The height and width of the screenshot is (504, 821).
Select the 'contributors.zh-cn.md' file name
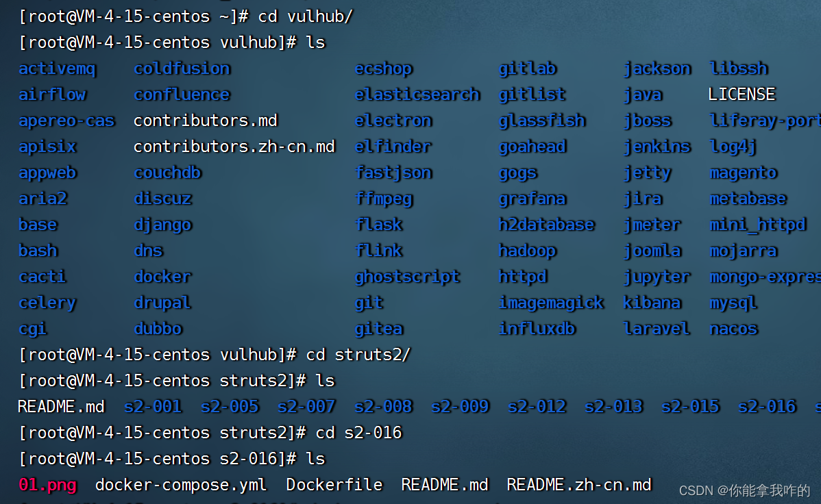234,147
